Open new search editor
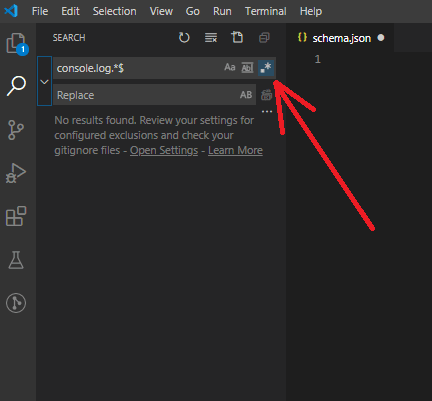432x401 pixels. click(x=237, y=37)
